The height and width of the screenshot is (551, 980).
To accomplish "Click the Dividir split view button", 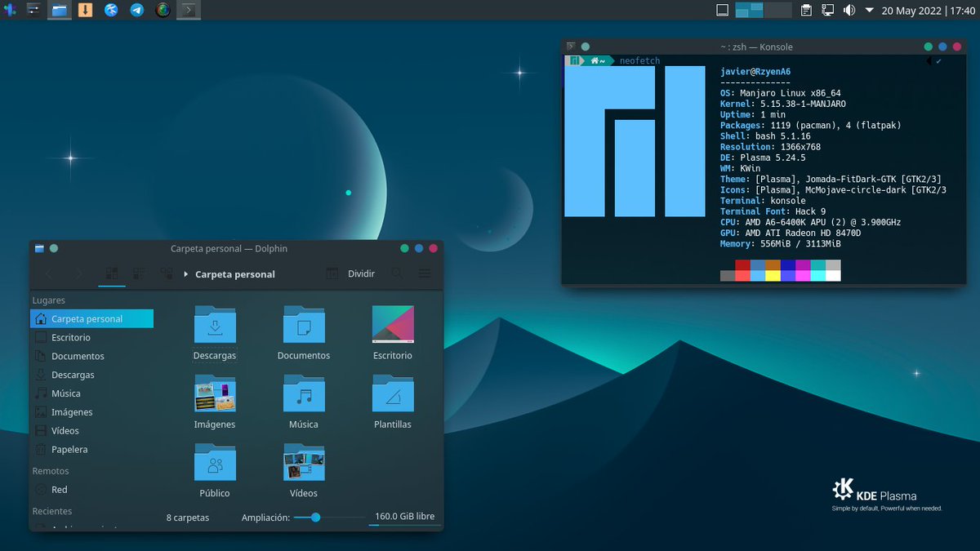I will pyautogui.click(x=350, y=274).
